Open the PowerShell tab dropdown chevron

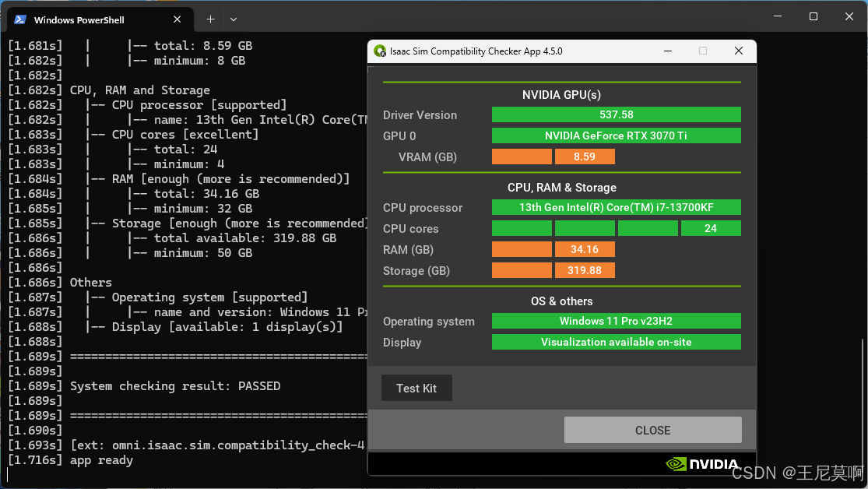(234, 19)
